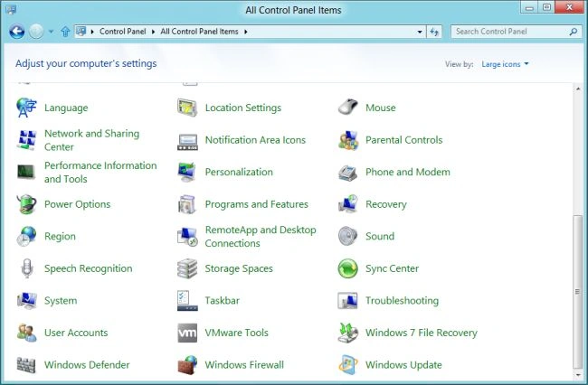Expand chevron after Control Panel breadcrumb

[x=153, y=32]
